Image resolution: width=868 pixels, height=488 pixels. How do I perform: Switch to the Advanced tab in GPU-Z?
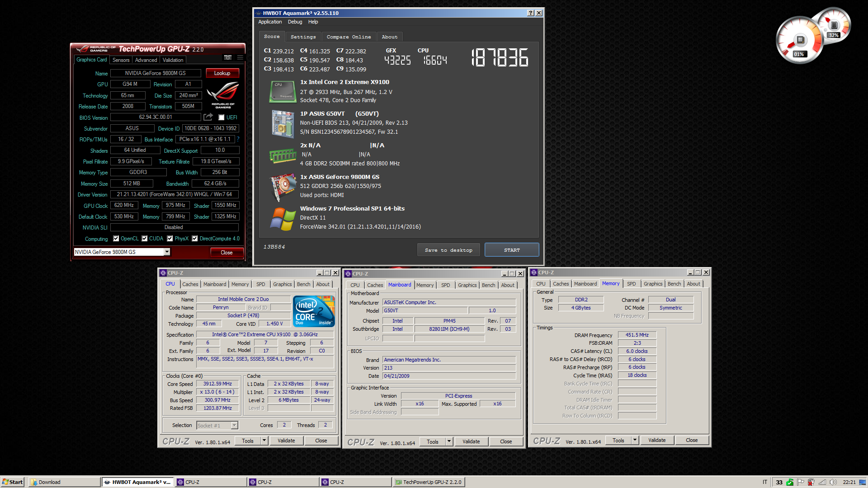pos(146,60)
